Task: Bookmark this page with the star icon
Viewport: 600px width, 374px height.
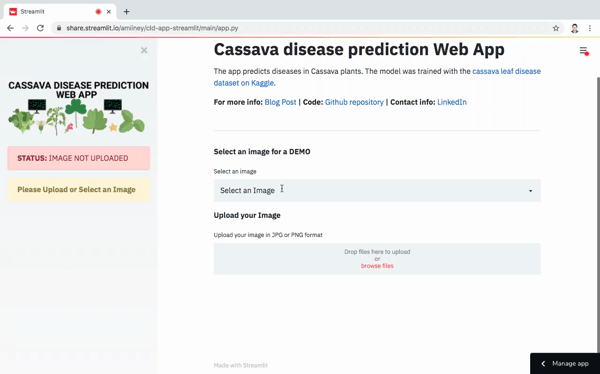Action: pyautogui.click(x=556, y=28)
